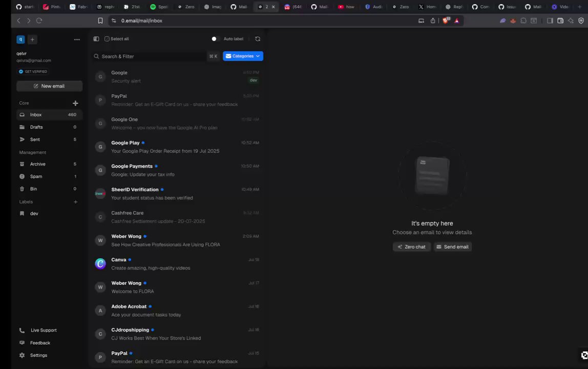Image resolution: width=588 pixels, height=369 pixels.
Task: Open the Spam folder
Action: point(50,176)
